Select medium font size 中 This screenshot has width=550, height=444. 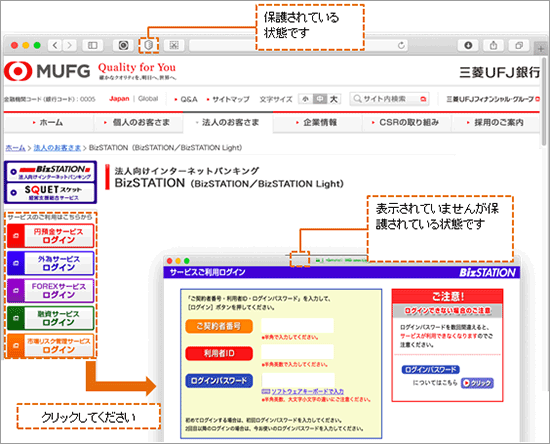click(320, 99)
